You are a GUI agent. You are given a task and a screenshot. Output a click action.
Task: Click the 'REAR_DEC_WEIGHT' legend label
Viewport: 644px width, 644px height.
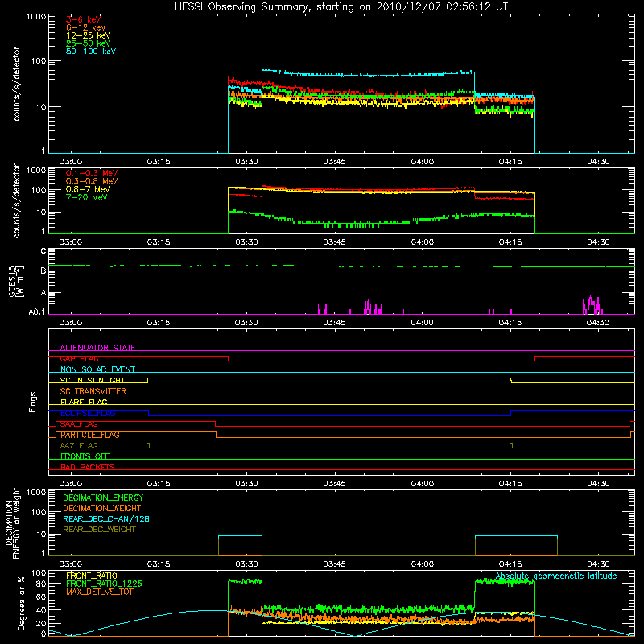[99, 530]
